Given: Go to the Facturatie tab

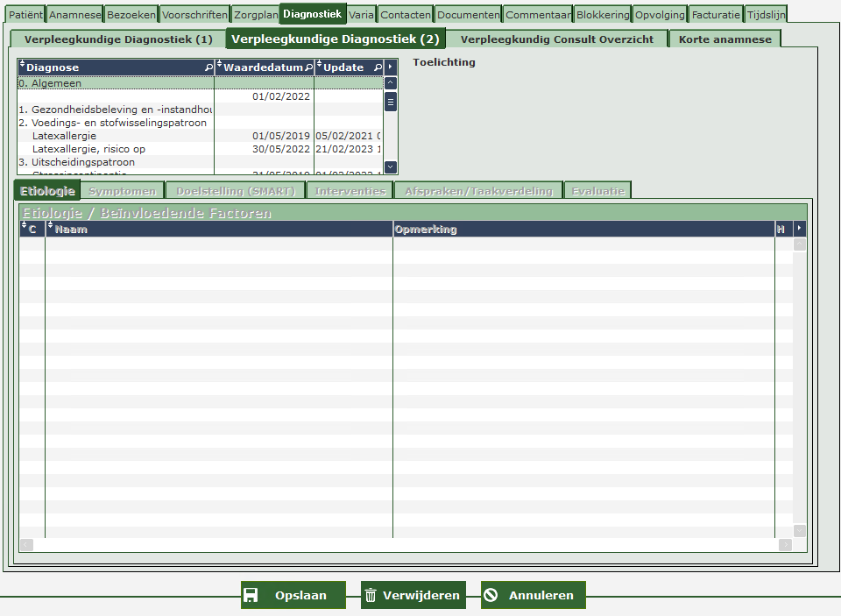Looking at the screenshot, I should click(716, 15).
